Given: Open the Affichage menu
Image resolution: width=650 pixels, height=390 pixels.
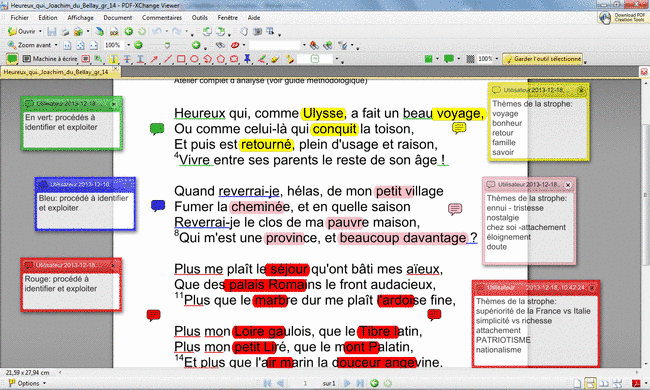Looking at the screenshot, I should [x=80, y=18].
